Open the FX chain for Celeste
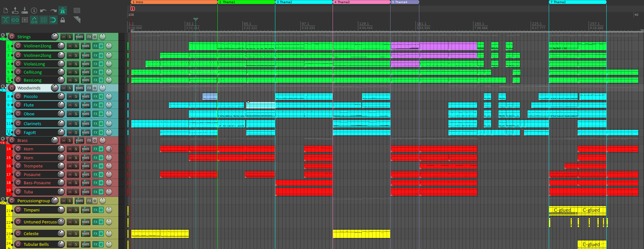 pos(95,234)
